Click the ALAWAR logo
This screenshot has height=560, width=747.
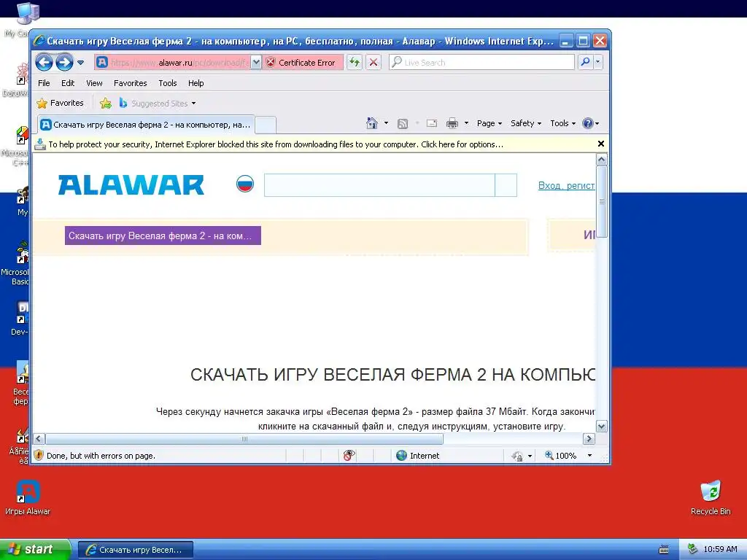(131, 185)
